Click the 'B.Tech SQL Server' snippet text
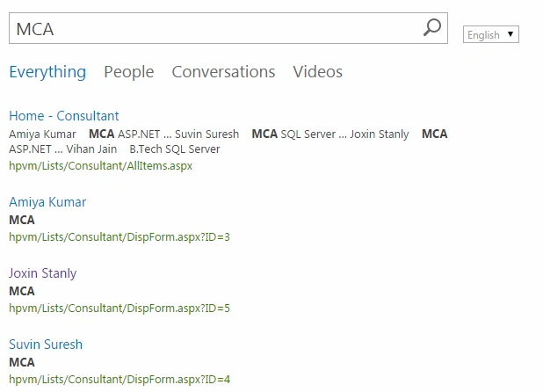This screenshot has height=392, width=543. 175,149
